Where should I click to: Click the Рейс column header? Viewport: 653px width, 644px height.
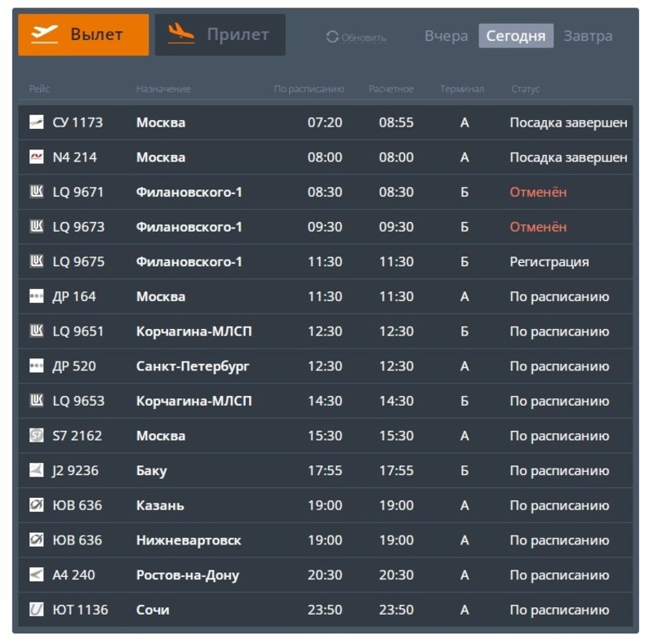point(39,89)
